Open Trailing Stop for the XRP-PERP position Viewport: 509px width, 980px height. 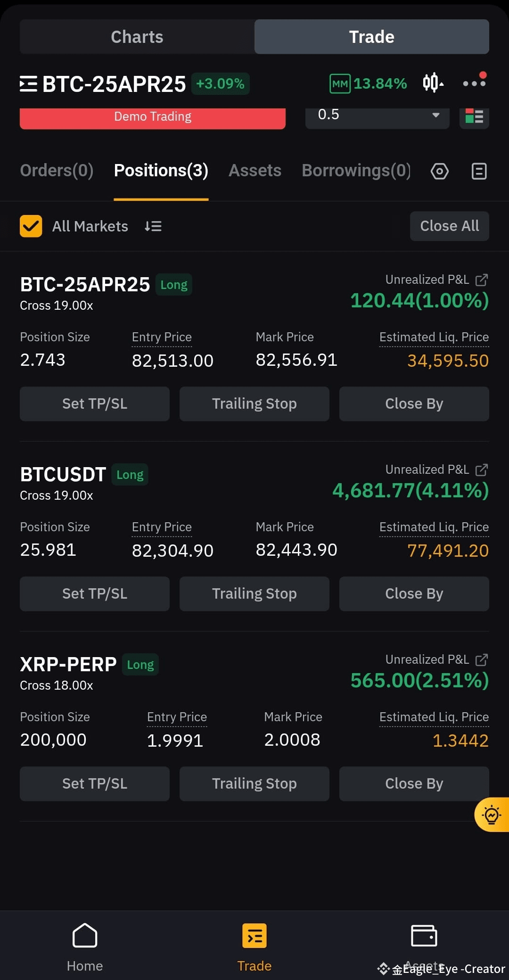coord(254,784)
